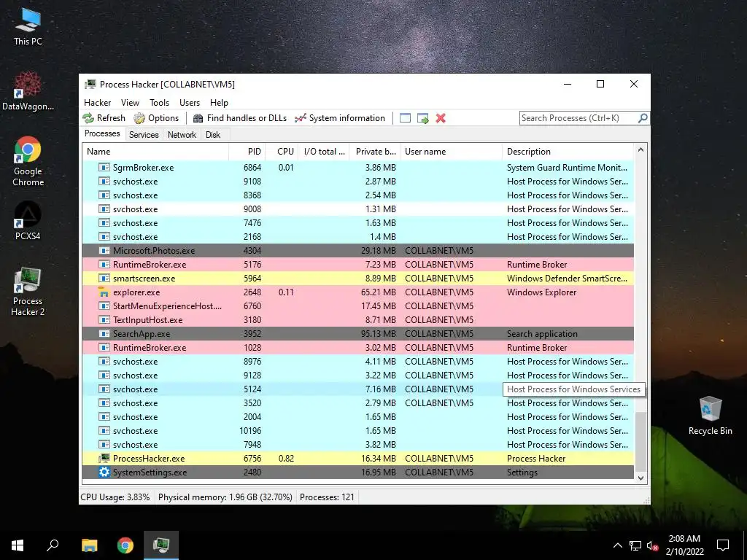The height and width of the screenshot is (560, 747).
Task: Sort by the Name column header
Action: tap(155, 152)
